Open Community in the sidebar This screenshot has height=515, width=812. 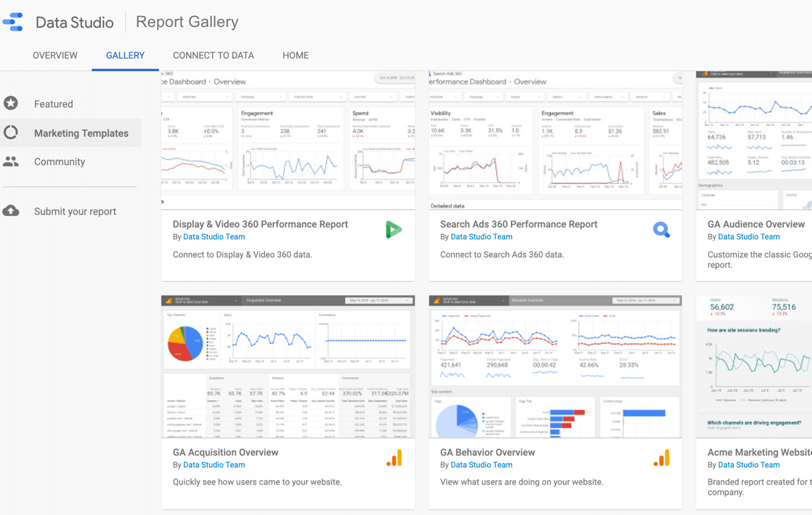pyautogui.click(x=60, y=162)
